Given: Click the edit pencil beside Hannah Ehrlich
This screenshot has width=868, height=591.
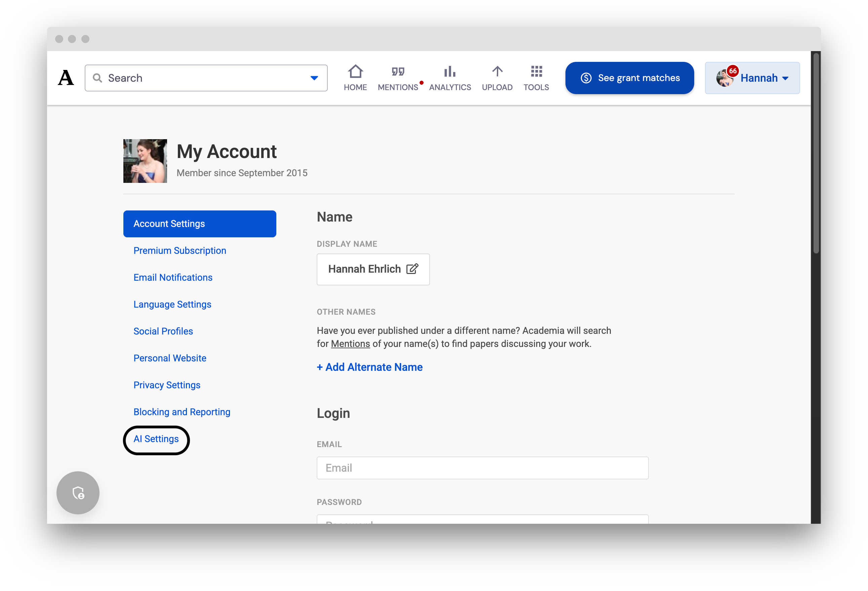Looking at the screenshot, I should [x=412, y=269].
